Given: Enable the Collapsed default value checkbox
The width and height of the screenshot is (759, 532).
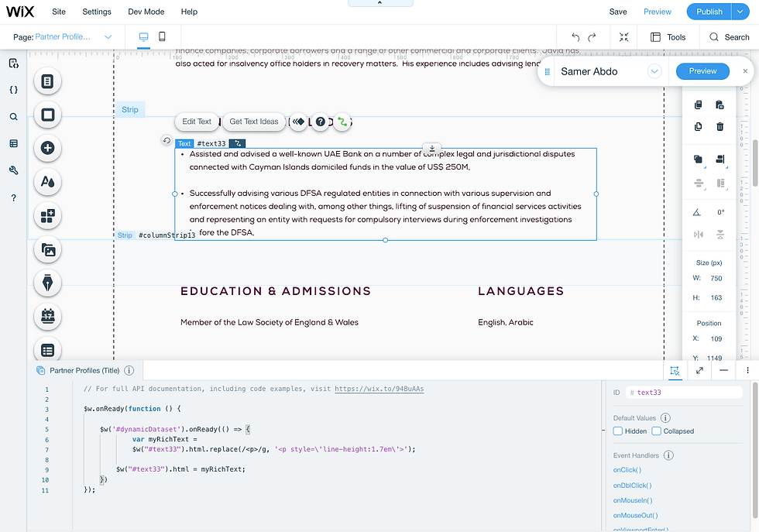Looking at the screenshot, I should [658, 431].
